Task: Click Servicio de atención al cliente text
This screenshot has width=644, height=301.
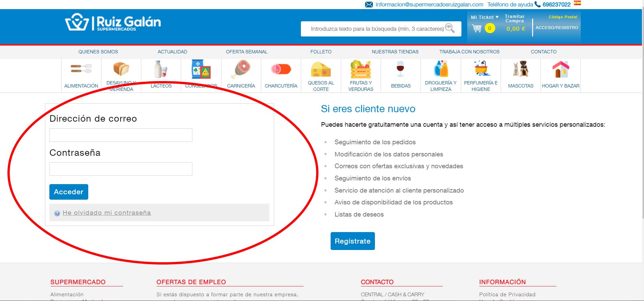Action: (x=399, y=191)
